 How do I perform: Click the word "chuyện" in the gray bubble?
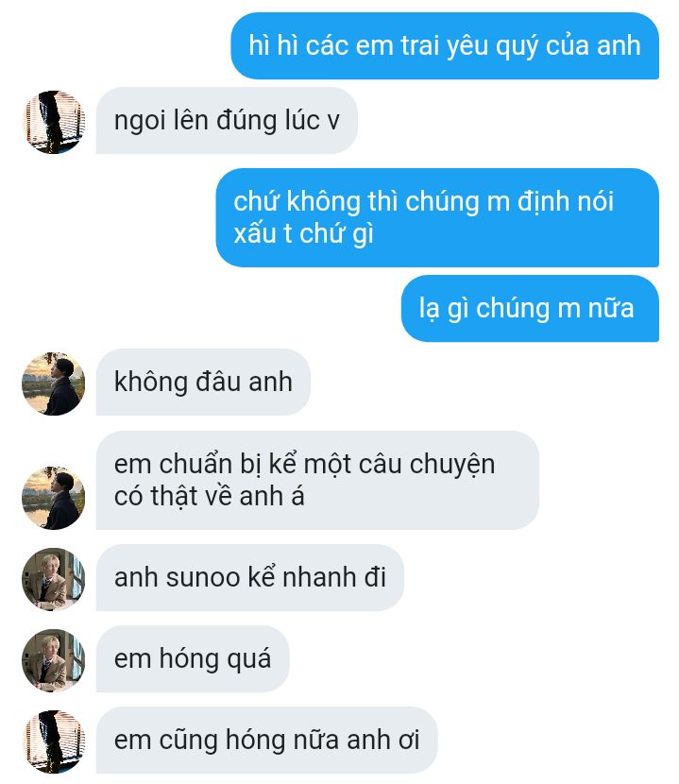tap(452, 465)
